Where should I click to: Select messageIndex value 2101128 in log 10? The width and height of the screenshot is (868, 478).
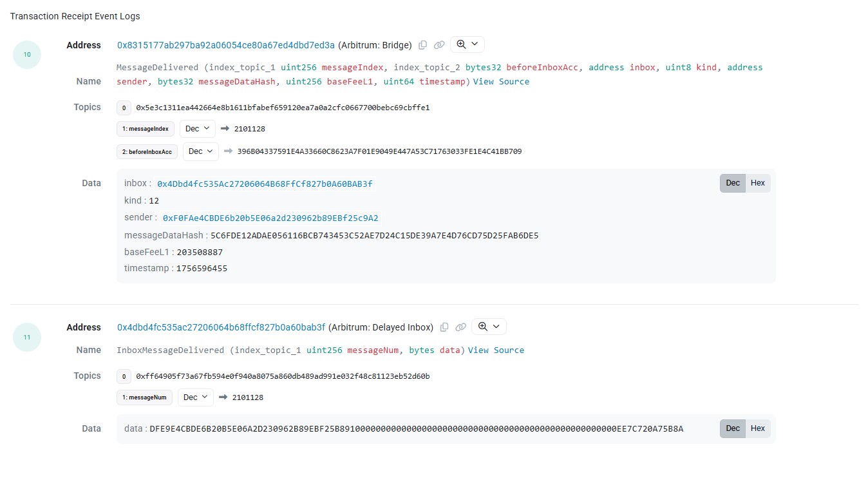(x=249, y=129)
